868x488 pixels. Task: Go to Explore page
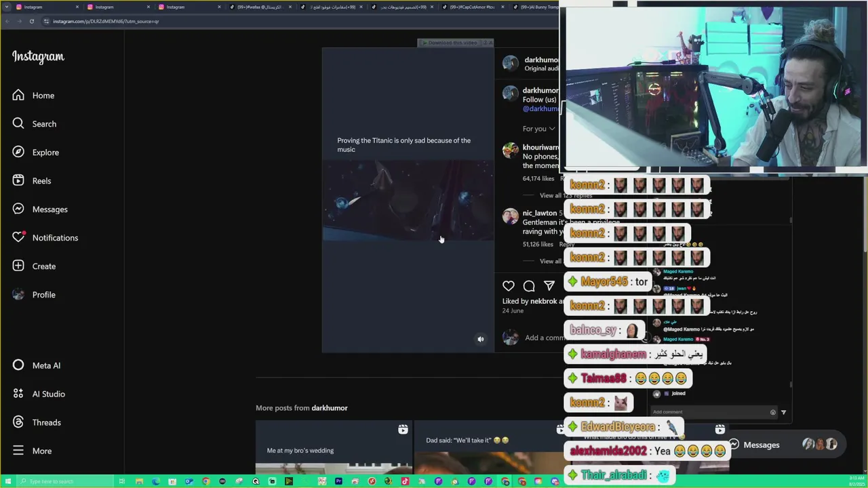click(x=35, y=152)
